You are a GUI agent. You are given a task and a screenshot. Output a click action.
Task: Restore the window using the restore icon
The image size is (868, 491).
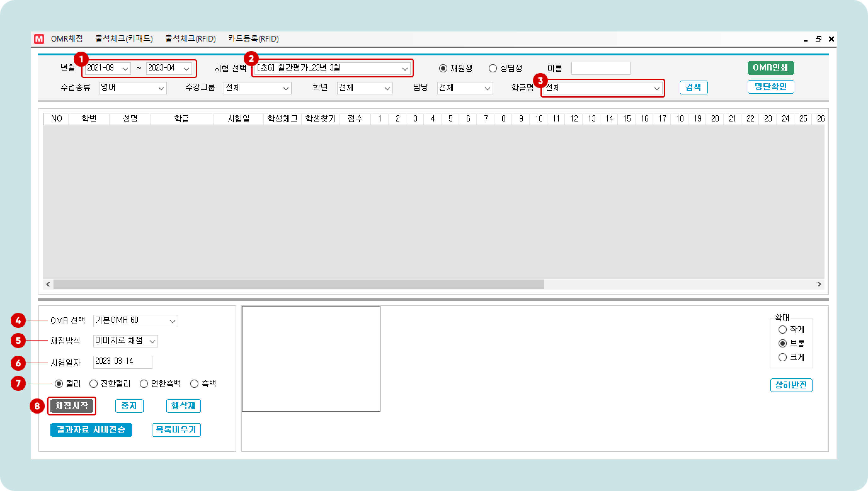(819, 39)
